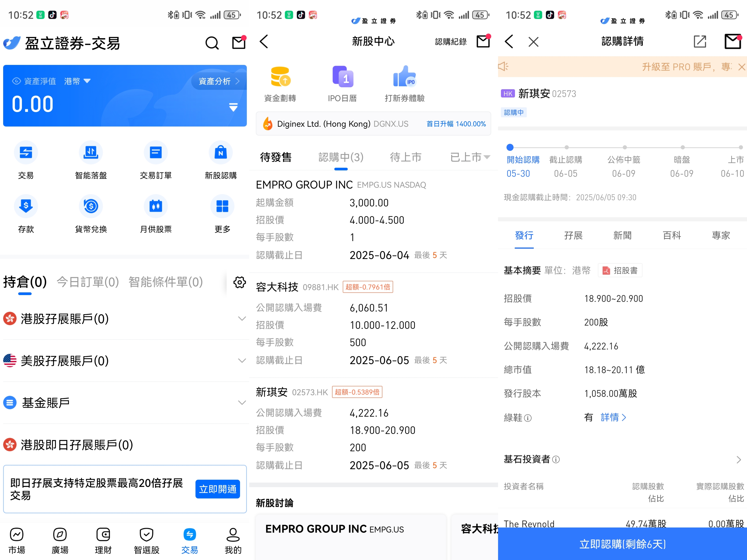Tap the 公佈中籤 06-09 timeline dot
747x560 pixels.
click(625, 147)
